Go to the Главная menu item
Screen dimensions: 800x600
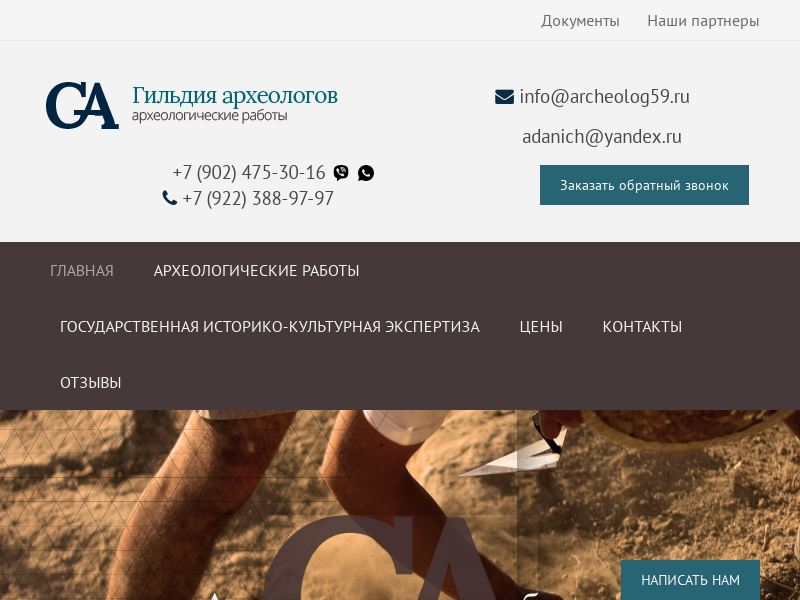82,270
